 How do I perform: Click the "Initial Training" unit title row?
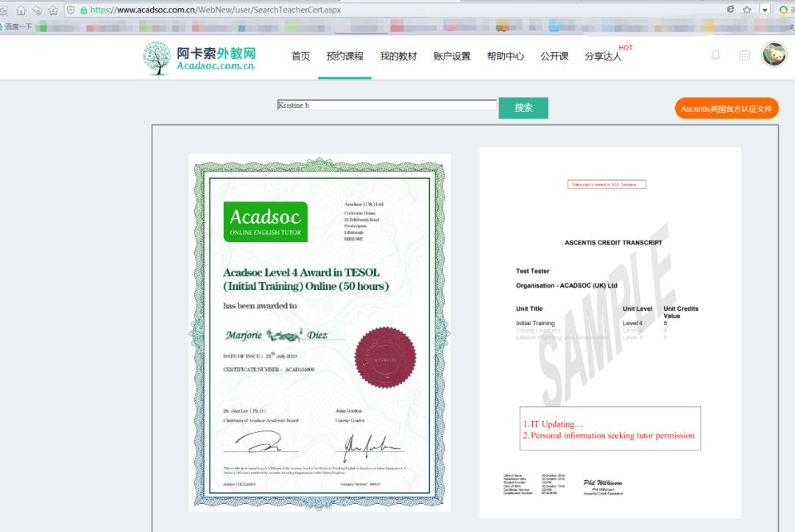click(535, 323)
